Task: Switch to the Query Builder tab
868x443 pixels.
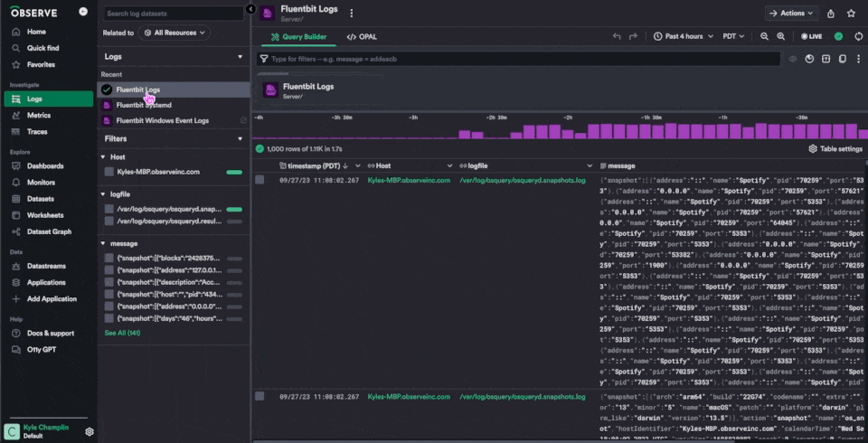Action: (x=298, y=36)
